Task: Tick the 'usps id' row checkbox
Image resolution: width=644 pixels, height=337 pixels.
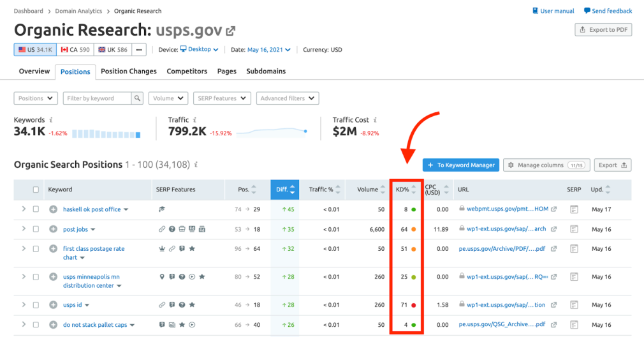Action: pyautogui.click(x=36, y=305)
